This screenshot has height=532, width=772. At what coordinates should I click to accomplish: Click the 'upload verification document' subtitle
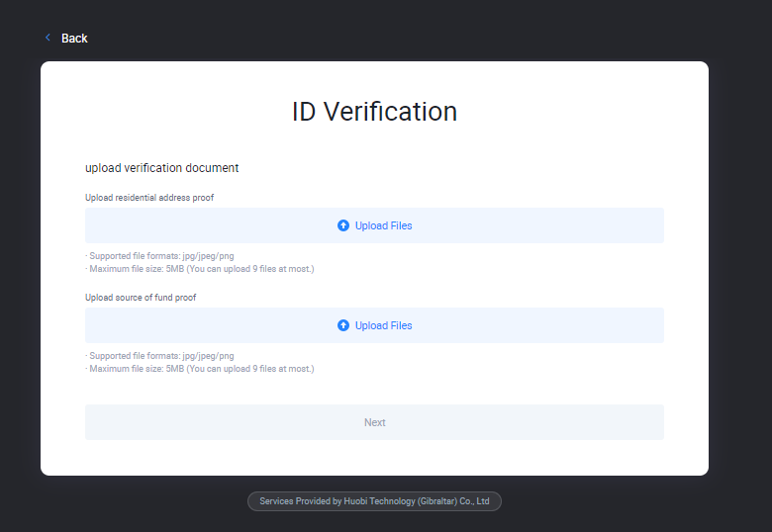click(161, 168)
